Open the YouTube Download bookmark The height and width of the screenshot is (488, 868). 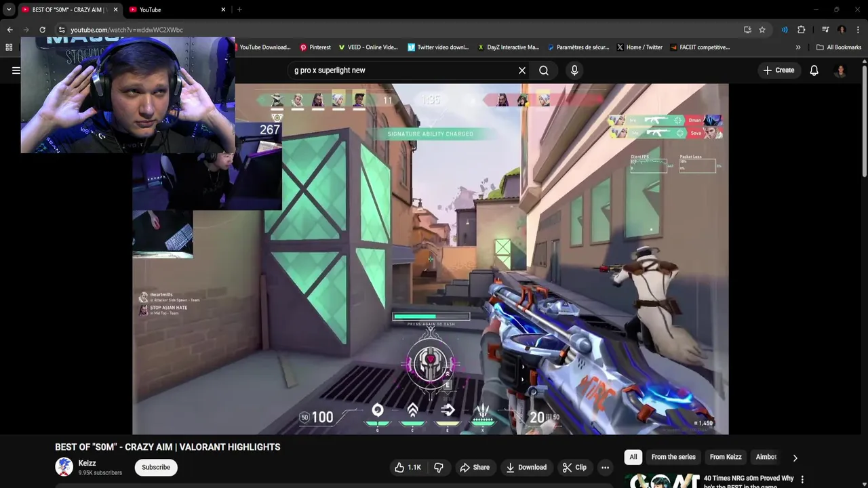(264, 47)
